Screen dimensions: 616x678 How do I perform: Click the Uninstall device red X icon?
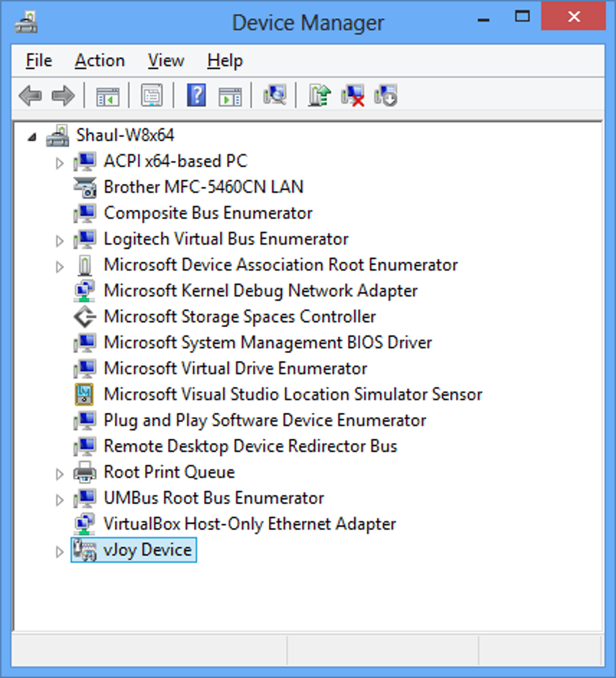pos(353,95)
